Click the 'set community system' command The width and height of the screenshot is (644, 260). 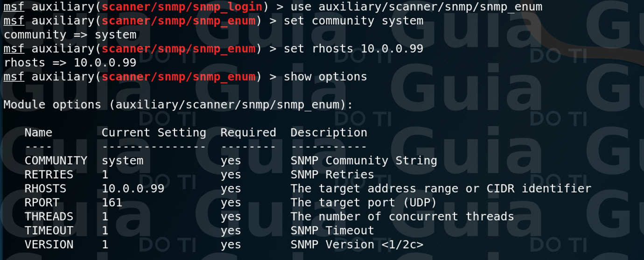353,21
